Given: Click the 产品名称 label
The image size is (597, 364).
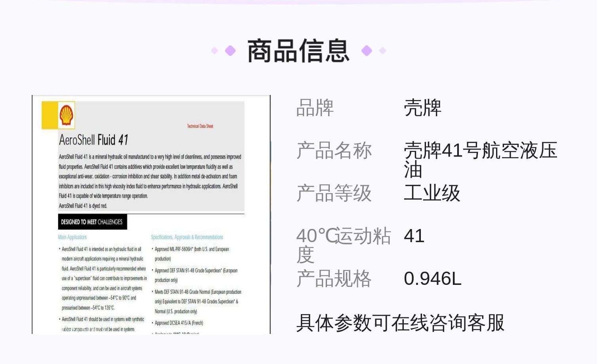Looking at the screenshot, I should [334, 150].
